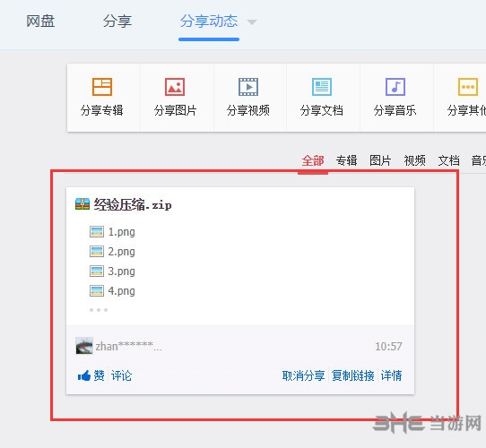Filter the feed by 视频
486x448 pixels.
(414, 160)
